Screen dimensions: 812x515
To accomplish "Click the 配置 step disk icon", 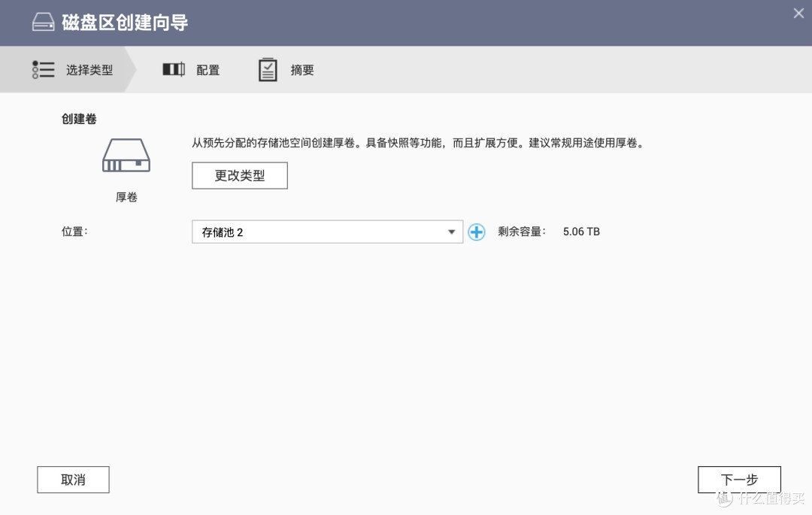I will pyautogui.click(x=173, y=69).
